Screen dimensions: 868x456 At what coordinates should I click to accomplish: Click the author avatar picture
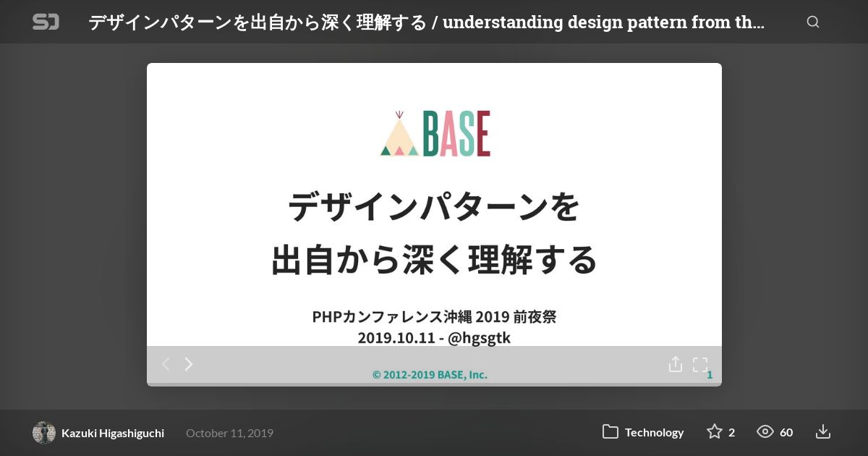click(44, 433)
